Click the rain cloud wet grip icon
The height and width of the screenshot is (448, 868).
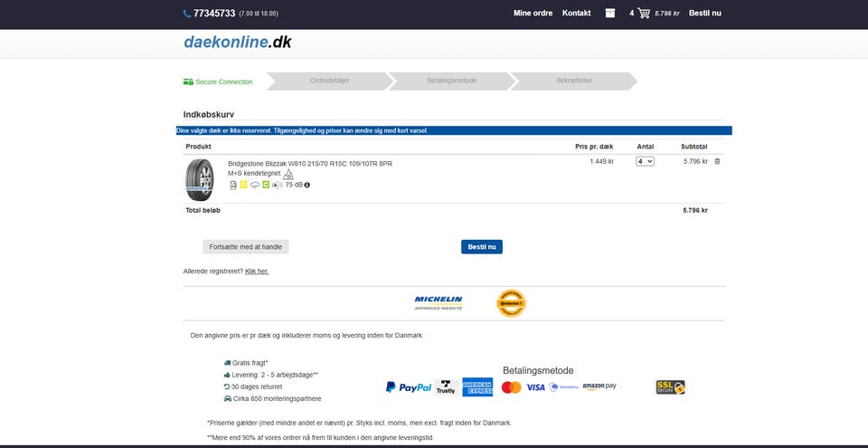255,186
